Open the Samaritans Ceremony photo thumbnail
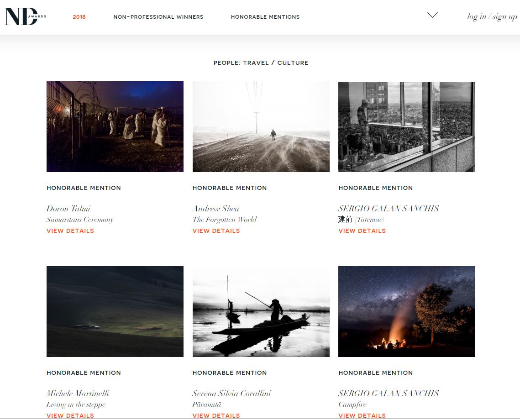520x420 pixels. click(x=115, y=126)
